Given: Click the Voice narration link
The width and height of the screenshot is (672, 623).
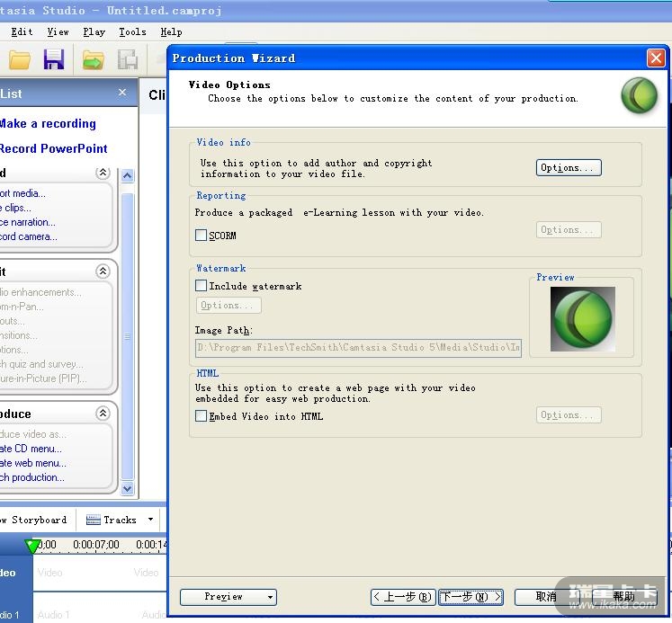Looking at the screenshot, I should [27, 222].
